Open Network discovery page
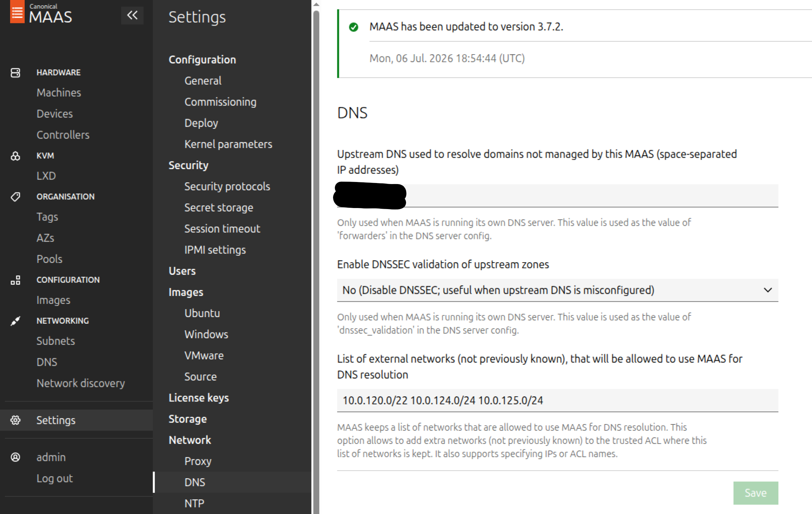Screen dimensions: 812x514 tap(81, 383)
